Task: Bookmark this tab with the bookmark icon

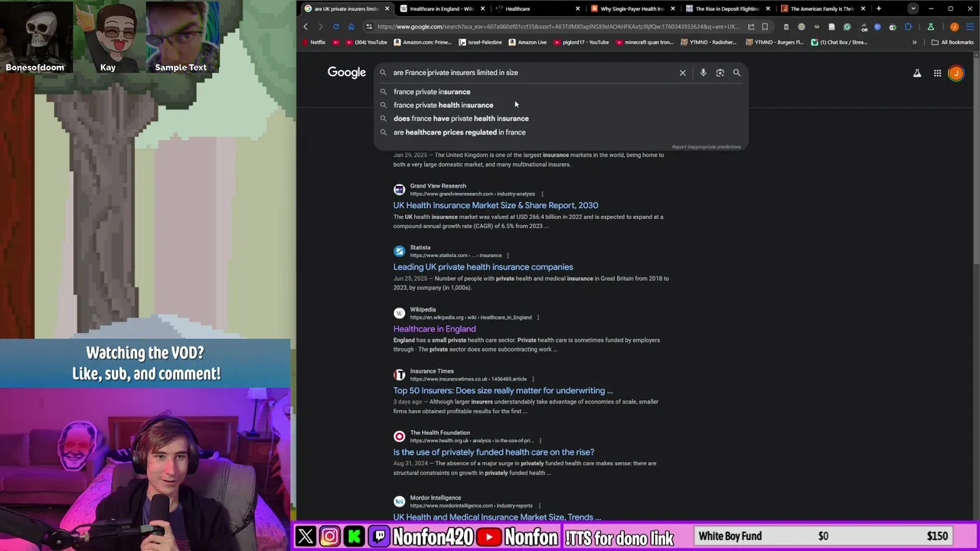Action: 765,27
